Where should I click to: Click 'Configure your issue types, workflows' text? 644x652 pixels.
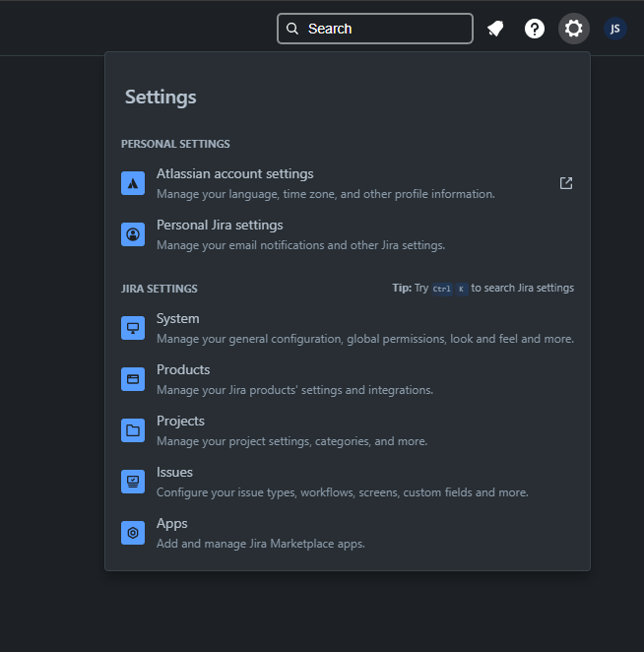pyautogui.click(x=342, y=492)
